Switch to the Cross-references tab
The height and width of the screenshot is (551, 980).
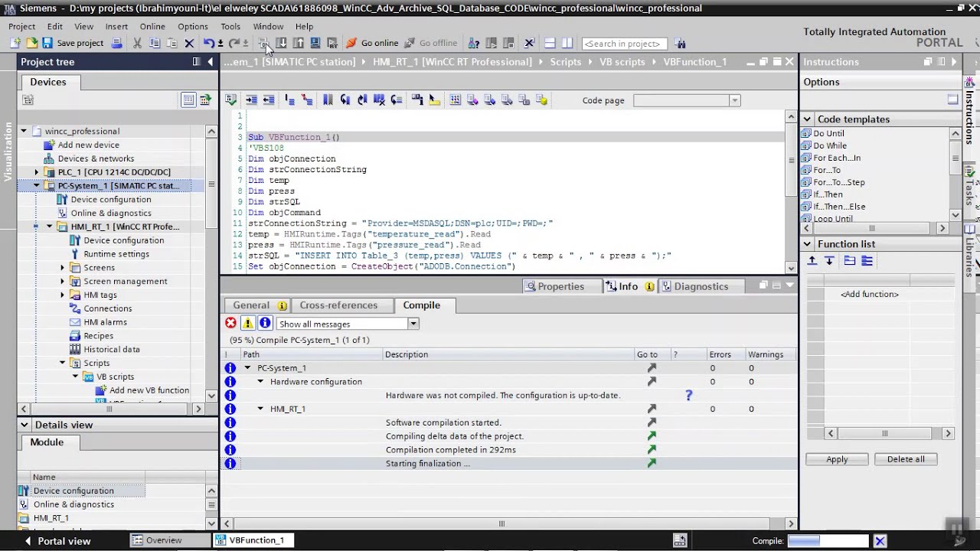pos(338,305)
